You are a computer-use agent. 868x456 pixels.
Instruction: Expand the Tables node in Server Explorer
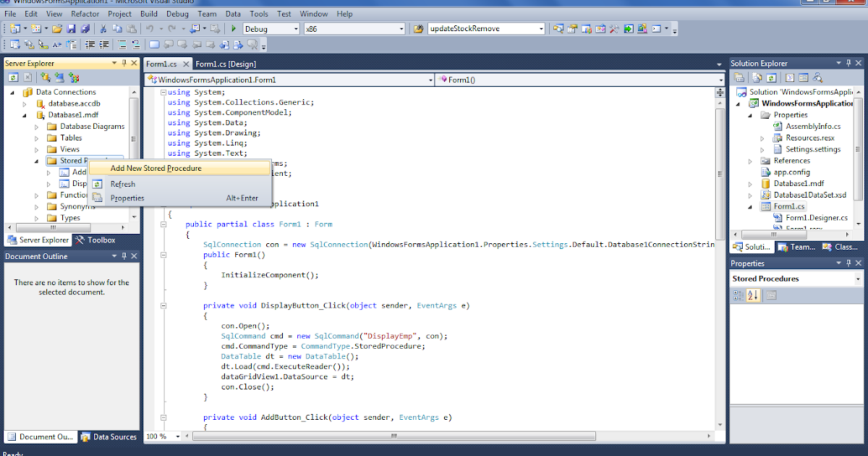[35, 138]
